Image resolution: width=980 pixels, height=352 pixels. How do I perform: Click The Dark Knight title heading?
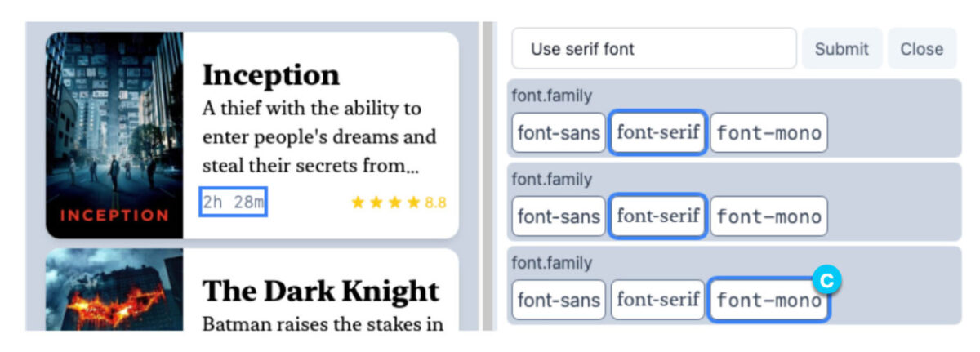(x=320, y=291)
